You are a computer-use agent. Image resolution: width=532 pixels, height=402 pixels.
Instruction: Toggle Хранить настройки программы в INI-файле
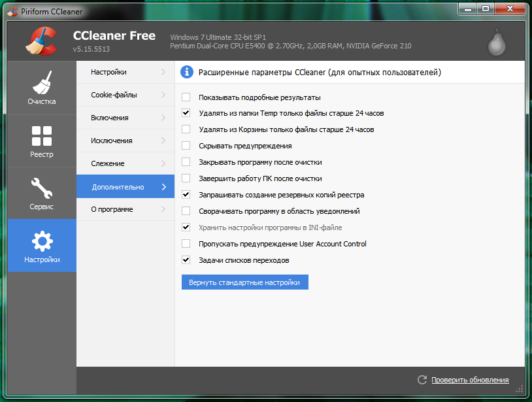coord(186,227)
